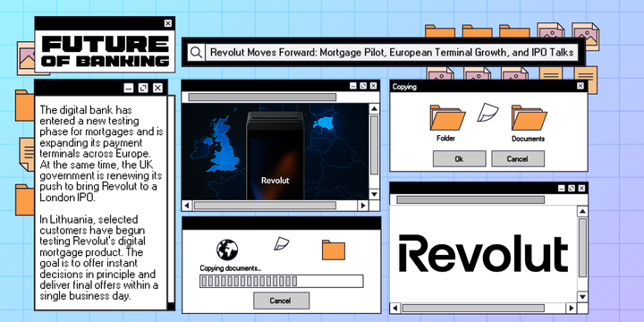Click Cancel in the Copying dialog
Viewport: 644px width, 322px height.
(518, 158)
